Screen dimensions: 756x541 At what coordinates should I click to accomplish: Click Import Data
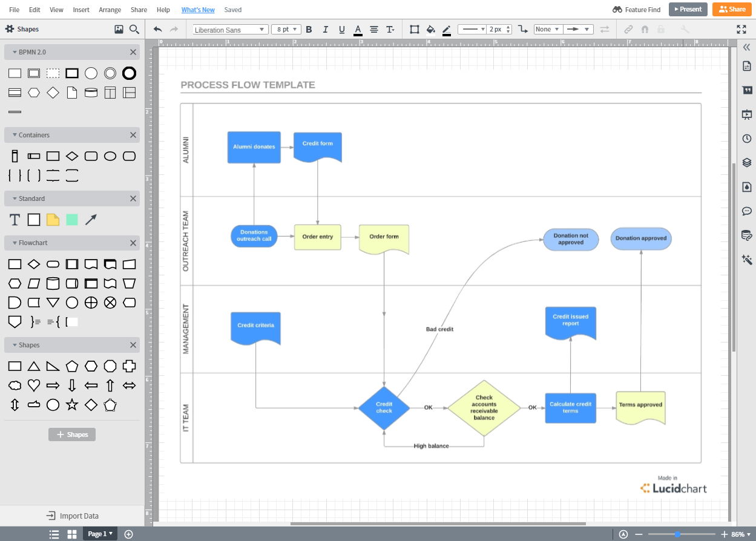tap(73, 516)
